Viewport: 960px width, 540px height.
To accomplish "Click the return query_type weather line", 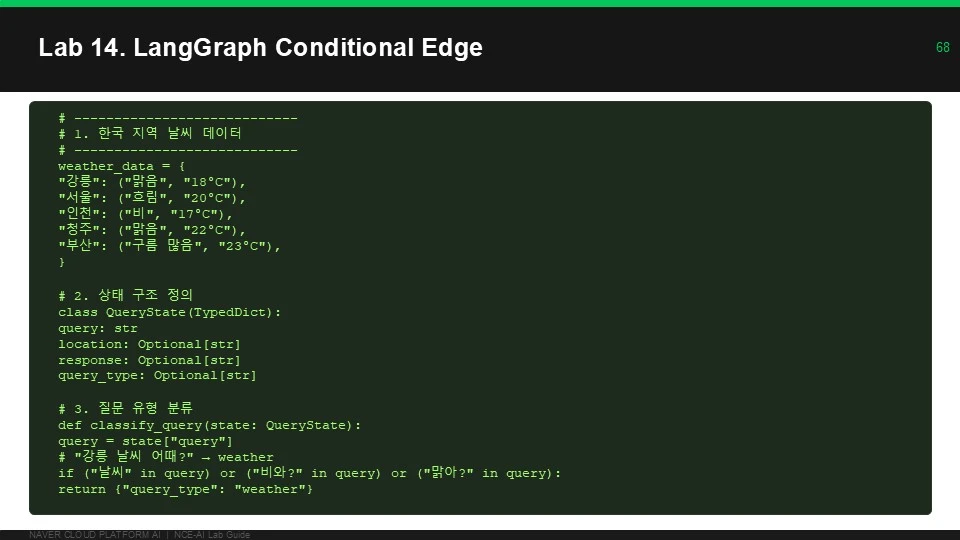I will coord(185,489).
